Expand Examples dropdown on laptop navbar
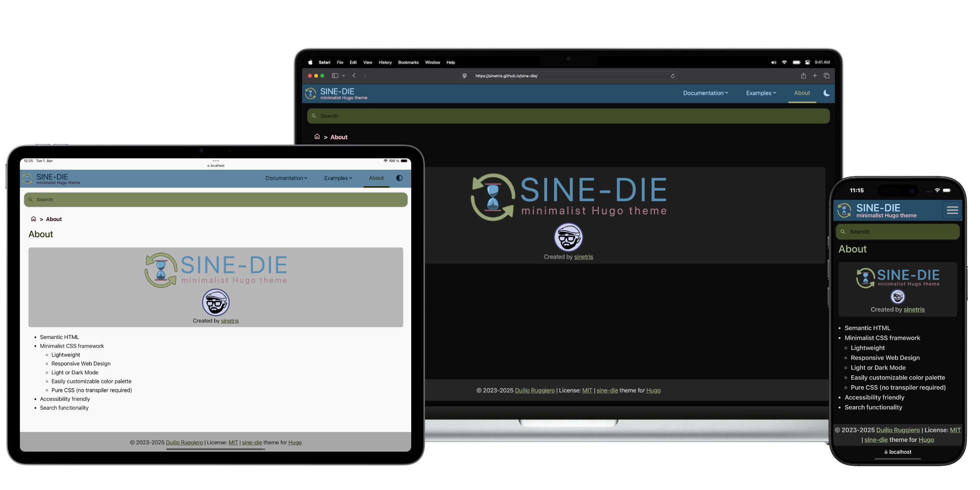Image resolution: width=980 pixels, height=490 pixels. click(x=761, y=93)
